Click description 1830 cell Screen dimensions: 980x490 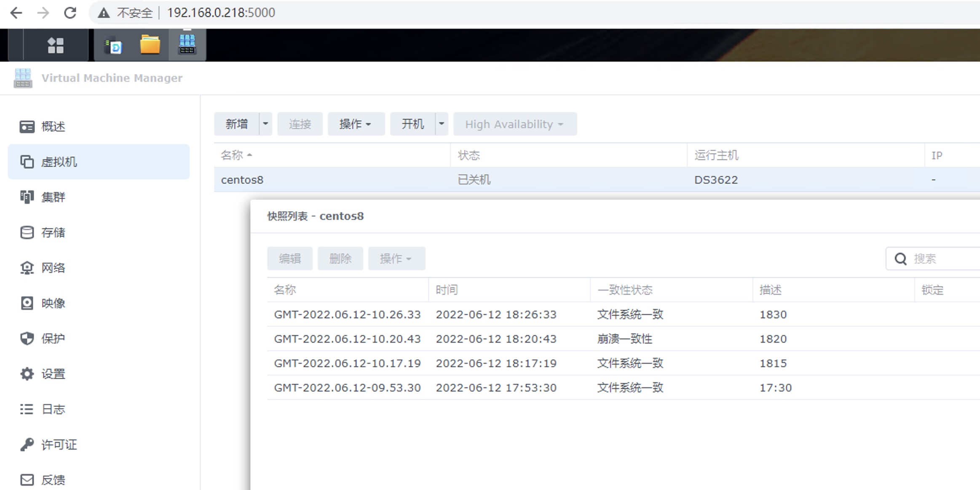tap(773, 314)
